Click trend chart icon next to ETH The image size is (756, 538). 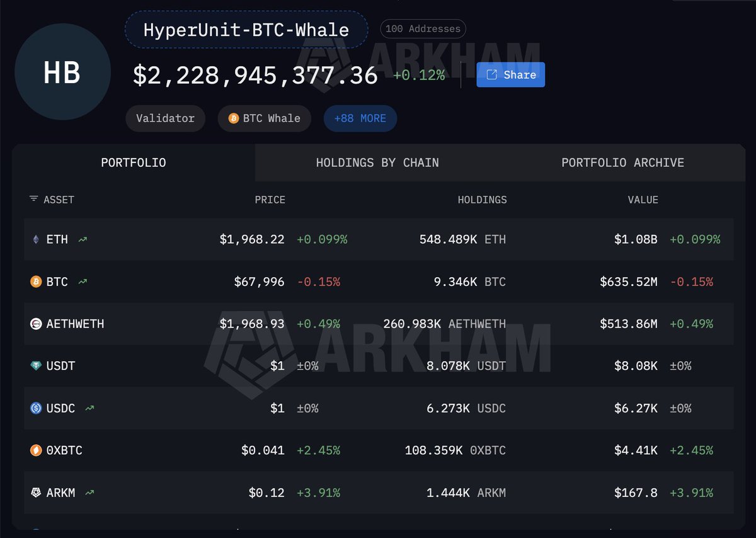pyautogui.click(x=82, y=239)
